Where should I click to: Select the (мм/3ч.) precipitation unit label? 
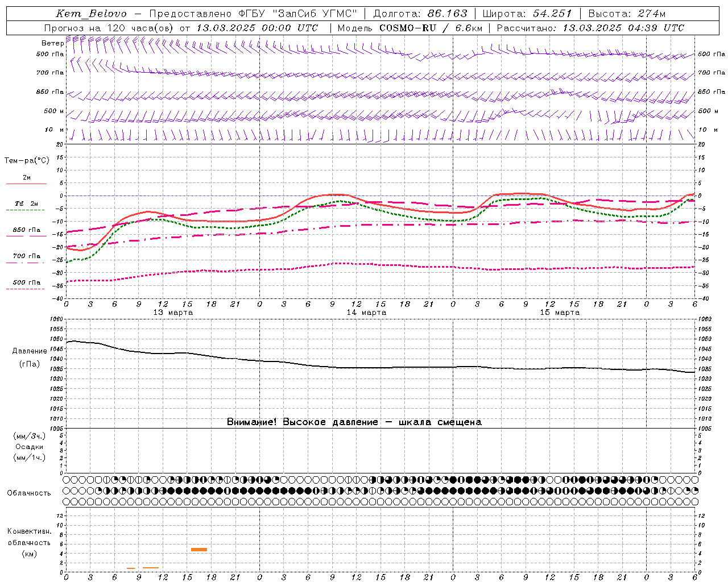(29, 436)
